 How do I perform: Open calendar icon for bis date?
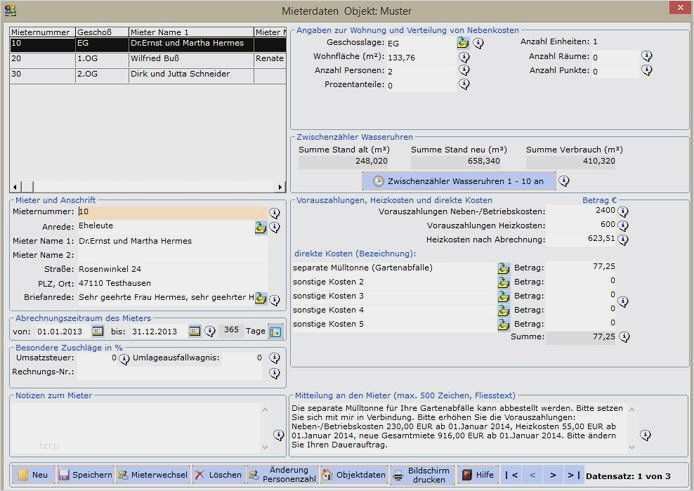pos(194,331)
